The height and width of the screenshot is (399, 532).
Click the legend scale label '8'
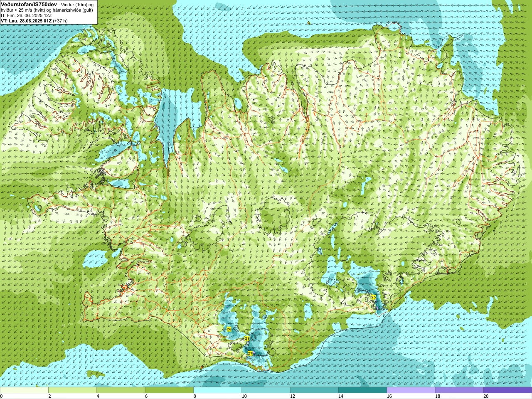click(x=195, y=396)
